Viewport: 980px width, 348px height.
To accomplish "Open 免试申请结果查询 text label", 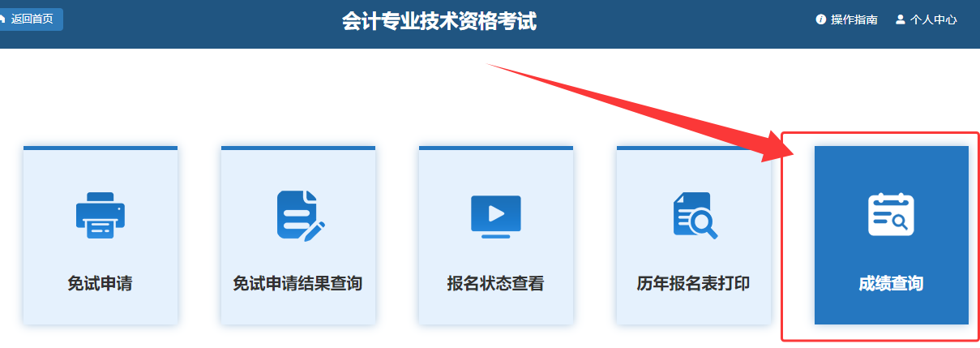I will click(297, 284).
